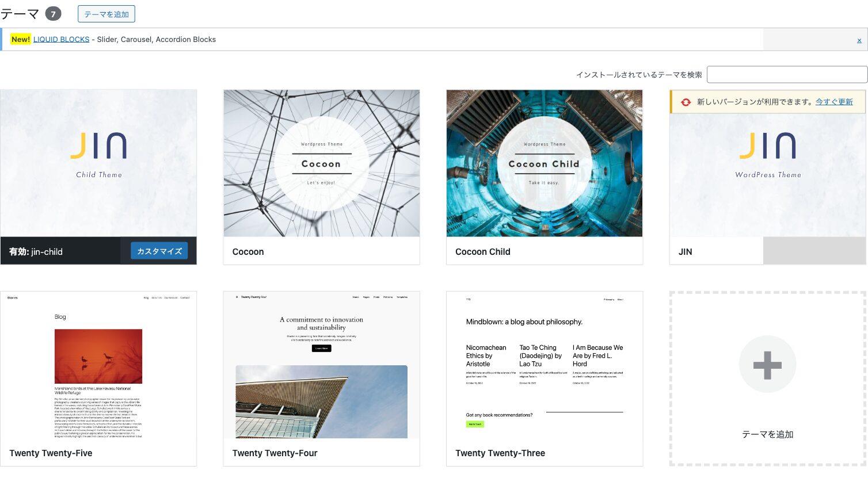Focus the installed themes search field
This screenshot has height=493, width=868.
tap(786, 75)
